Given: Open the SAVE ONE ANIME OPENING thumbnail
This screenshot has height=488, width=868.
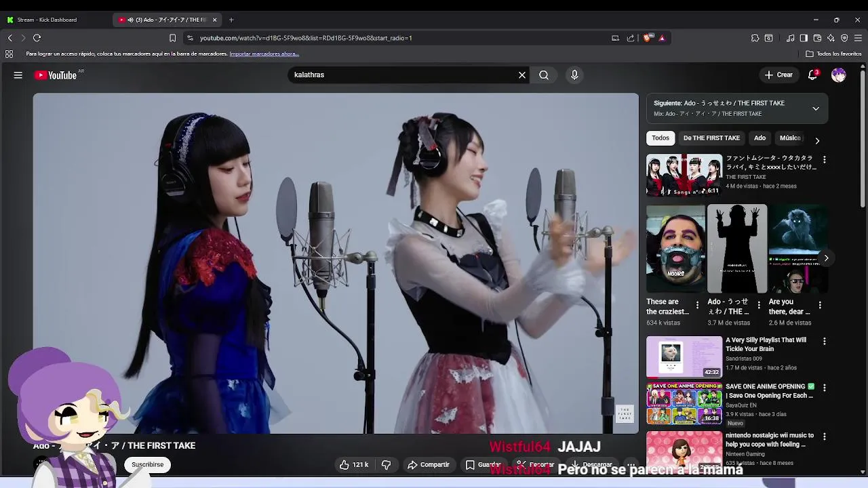Looking at the screenshot, I should click(x=684, y=404).
